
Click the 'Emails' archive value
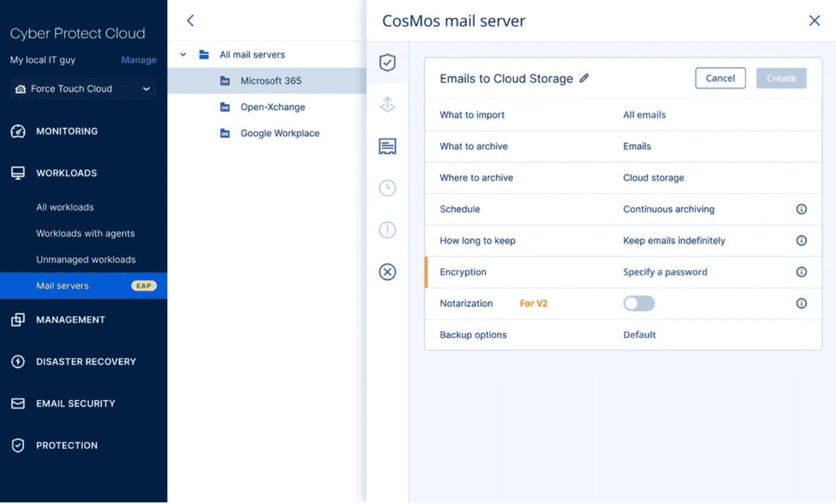click(x=637, y=146)
